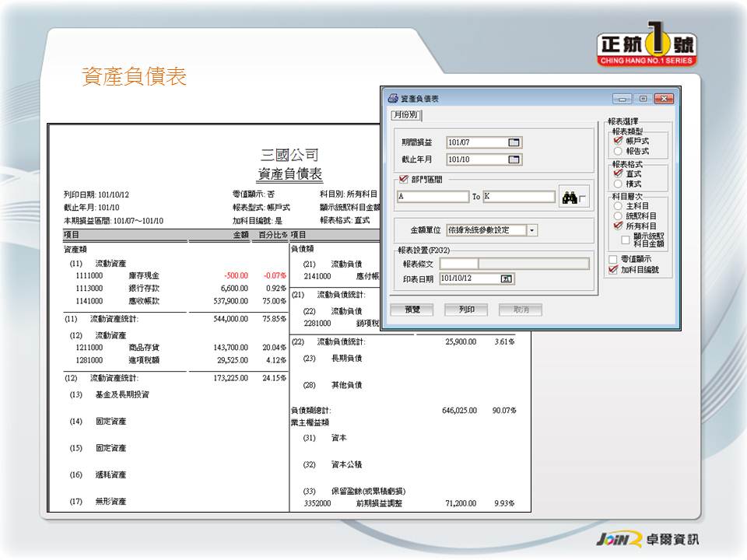Click the binoculars department search icon
Image resolution: width=747 pixels, height=560 pixels.
tap(569, 198)
